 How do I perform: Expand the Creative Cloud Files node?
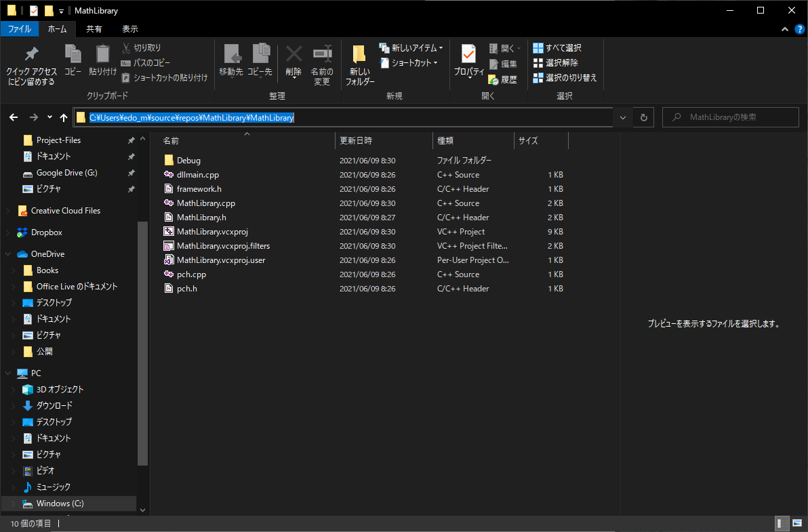(7, 211)
